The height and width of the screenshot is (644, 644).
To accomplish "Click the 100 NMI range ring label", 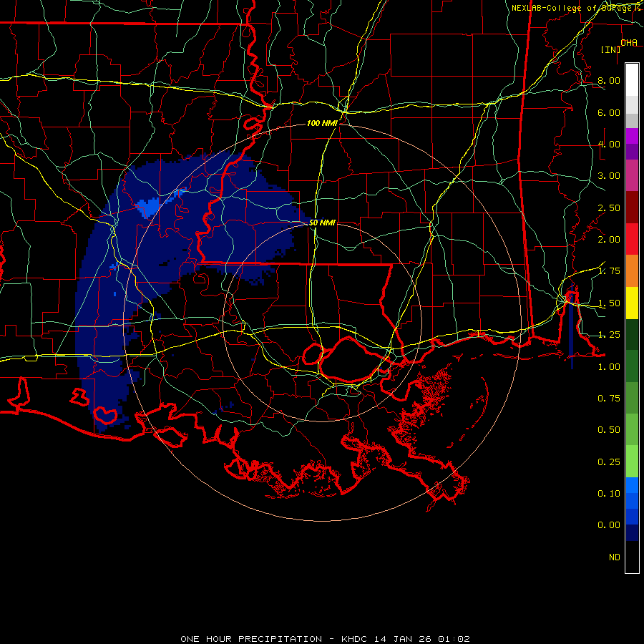I will [322, 123].
